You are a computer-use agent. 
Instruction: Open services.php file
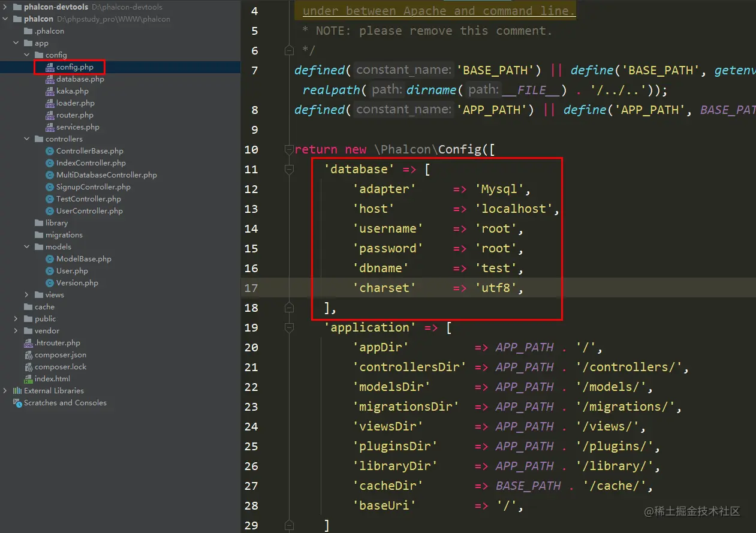click(78, 127)
